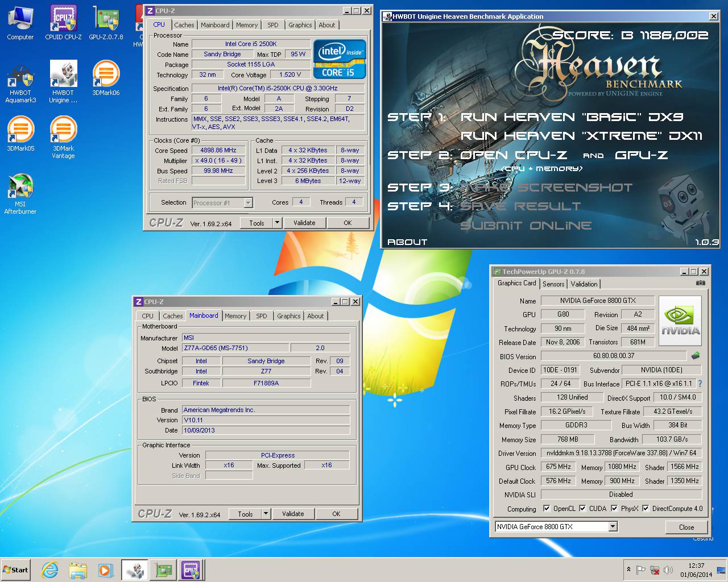Switch to Caches tab in top CPU-Z
Image resolution: width=728 pixels, height=582 pixels.
(x=184, y=25)
